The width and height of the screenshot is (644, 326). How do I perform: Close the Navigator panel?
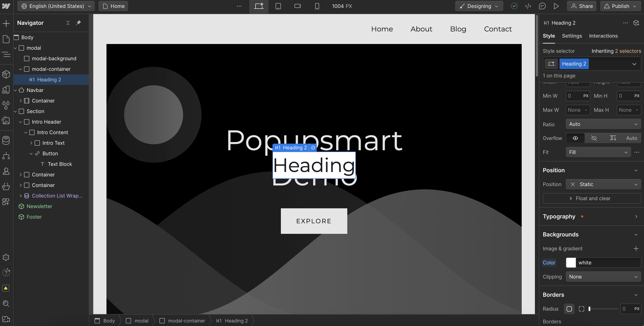68,23
